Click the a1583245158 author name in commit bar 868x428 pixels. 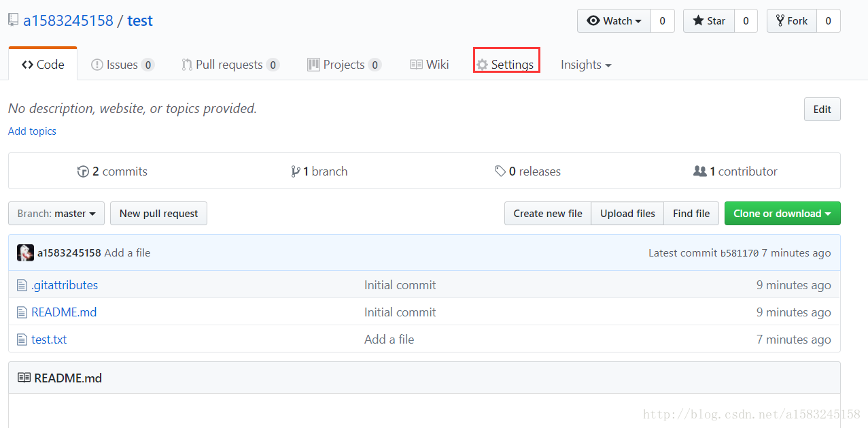point(69,253)
